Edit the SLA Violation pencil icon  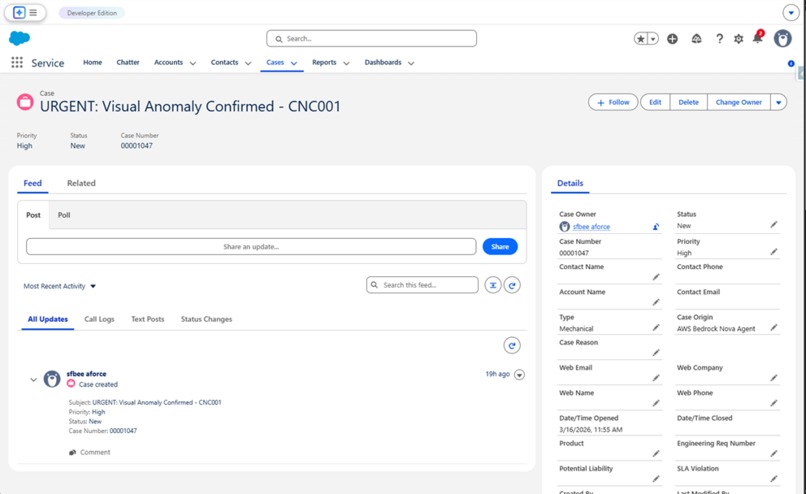(774, 479)
